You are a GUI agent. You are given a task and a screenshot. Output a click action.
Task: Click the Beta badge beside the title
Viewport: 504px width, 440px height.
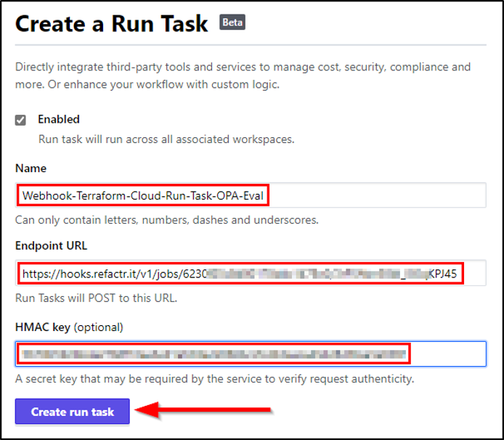pyautogui.click(x=232, y=23)
